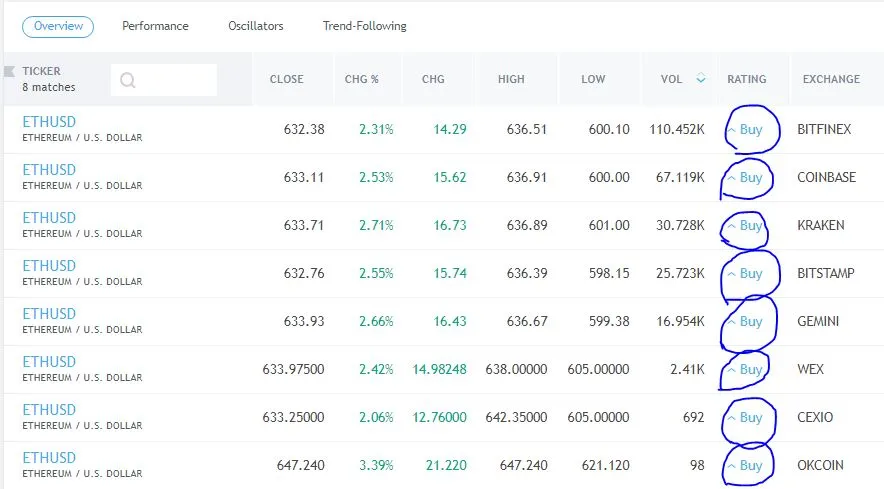Click the 8 matches label
The image size is (884, 489).
48,87
